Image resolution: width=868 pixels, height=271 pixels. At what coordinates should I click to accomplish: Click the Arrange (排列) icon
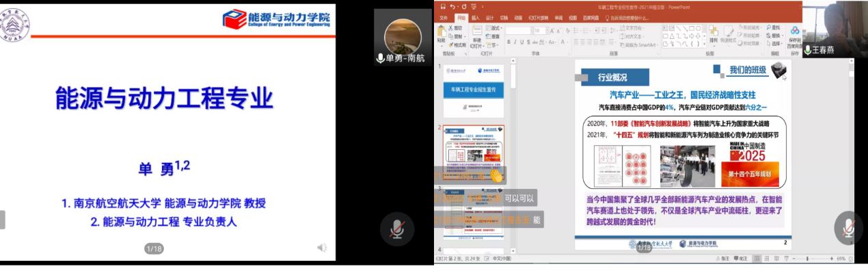(x=714, y=36)
